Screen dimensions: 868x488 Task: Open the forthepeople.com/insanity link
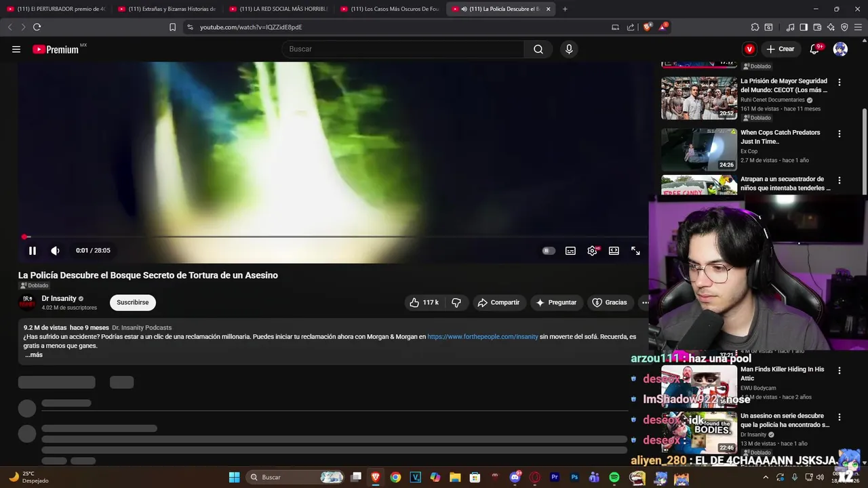coord(483,337)
